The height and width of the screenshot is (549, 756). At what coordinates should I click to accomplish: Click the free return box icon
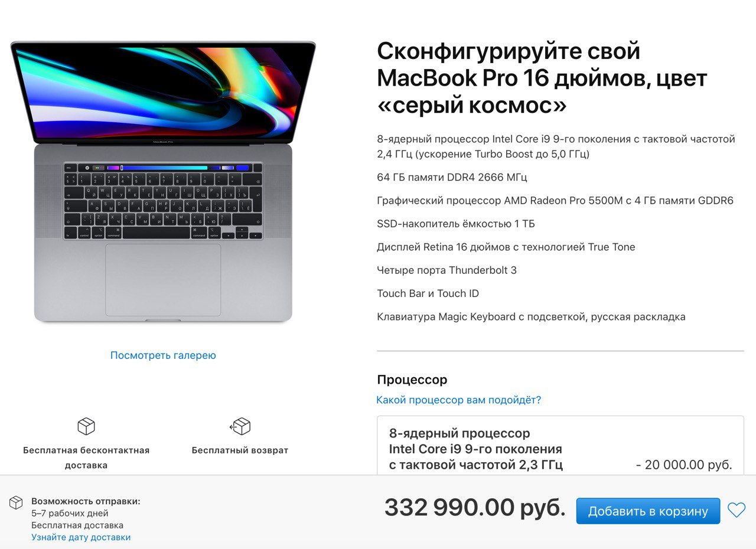pos(240,426)
